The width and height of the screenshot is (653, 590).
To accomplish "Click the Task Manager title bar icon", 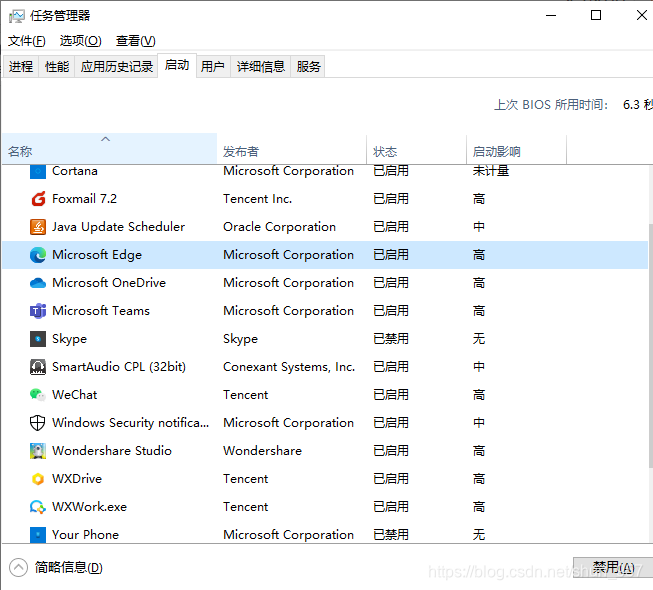I will point(17,16).
